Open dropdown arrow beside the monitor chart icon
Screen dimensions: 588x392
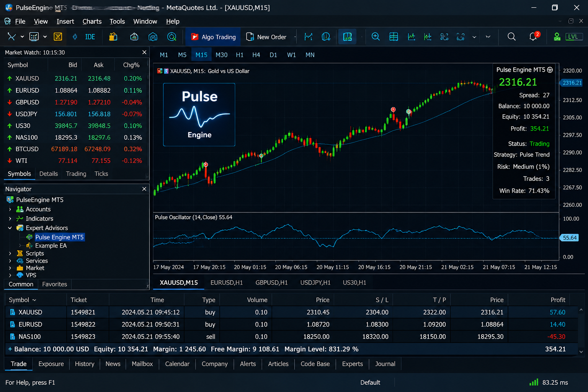(x=45, y=37)
